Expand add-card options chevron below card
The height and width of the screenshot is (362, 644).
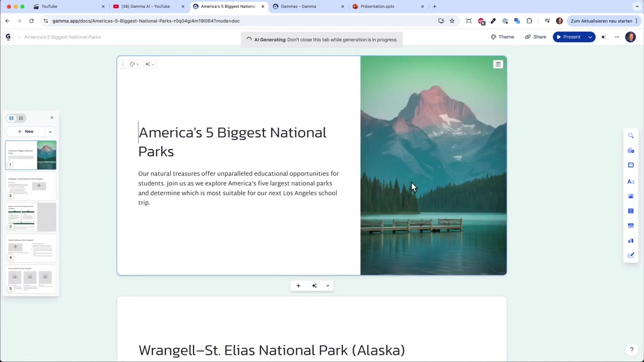point(328,286)
